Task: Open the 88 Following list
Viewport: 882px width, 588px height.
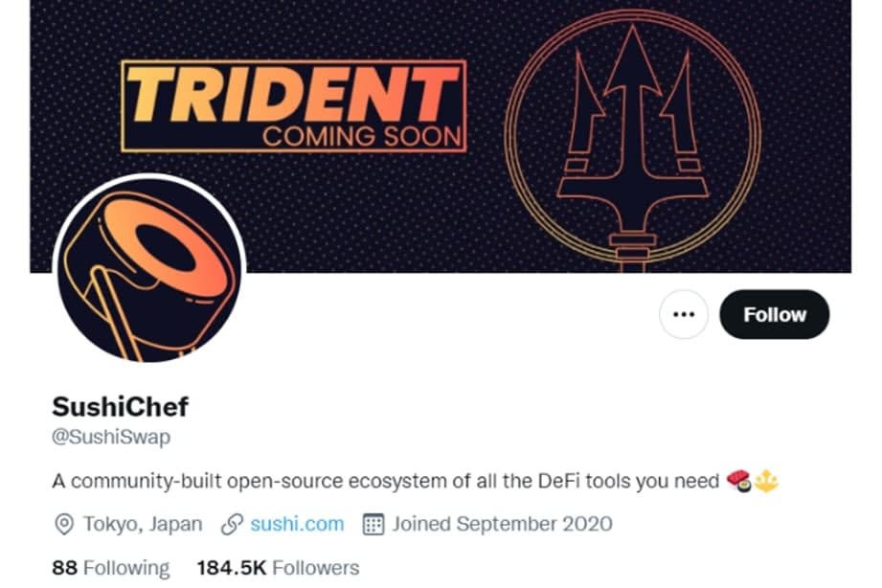Action: click(x=111, y=568)
